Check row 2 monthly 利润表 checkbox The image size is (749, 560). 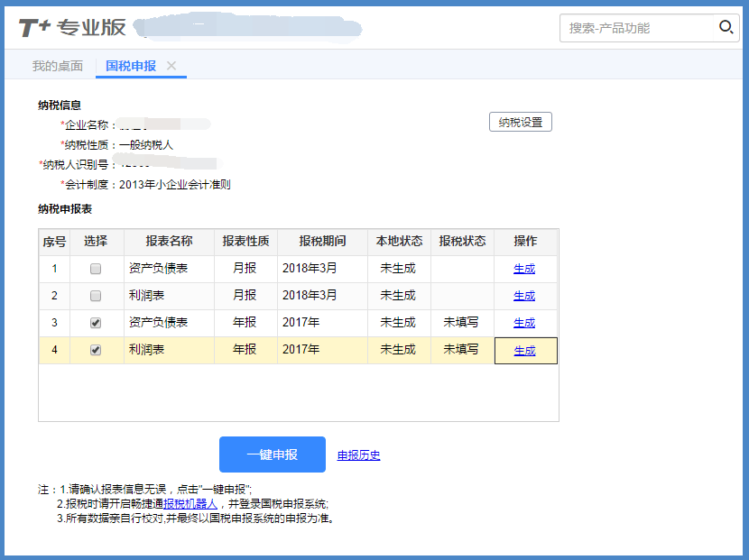pos(96,296)
